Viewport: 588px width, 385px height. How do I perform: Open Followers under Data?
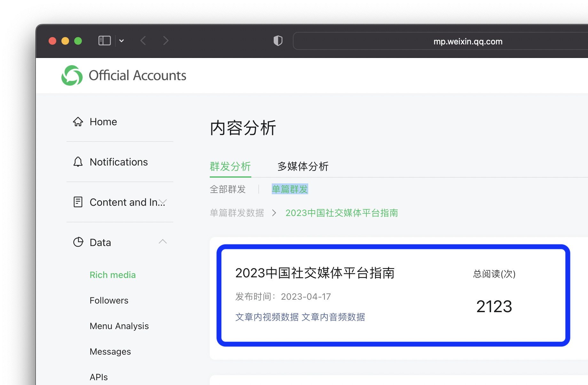[109, 300]
